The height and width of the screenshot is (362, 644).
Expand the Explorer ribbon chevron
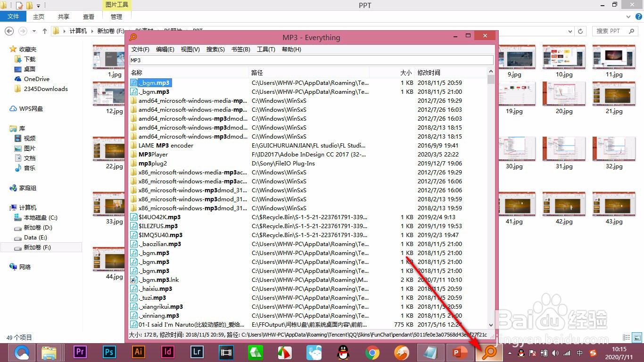pos(628,16)
